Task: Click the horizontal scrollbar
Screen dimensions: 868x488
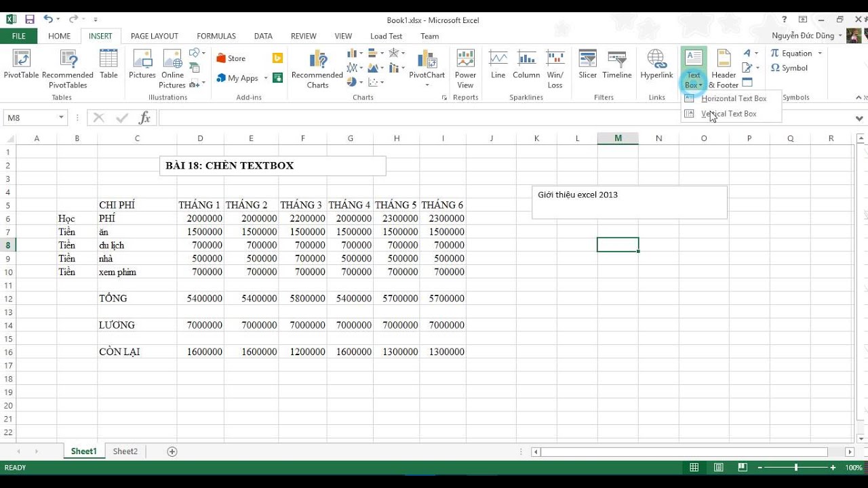Action: click(684, 451)
